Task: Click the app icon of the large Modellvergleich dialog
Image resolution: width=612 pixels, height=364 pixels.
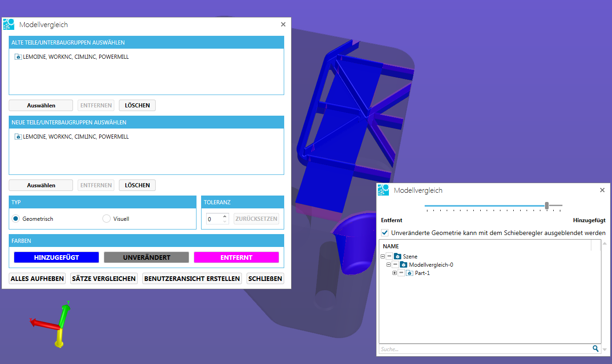Action: pos(9,25)
